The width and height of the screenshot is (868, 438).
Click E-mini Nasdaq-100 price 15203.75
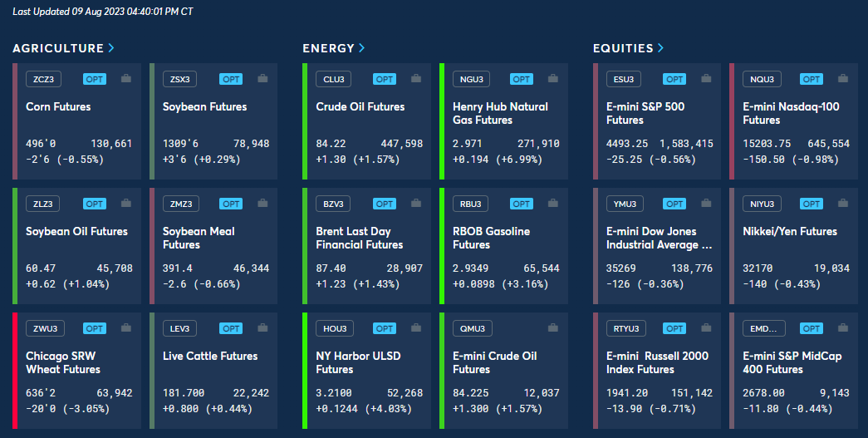[x=767, y=144]
